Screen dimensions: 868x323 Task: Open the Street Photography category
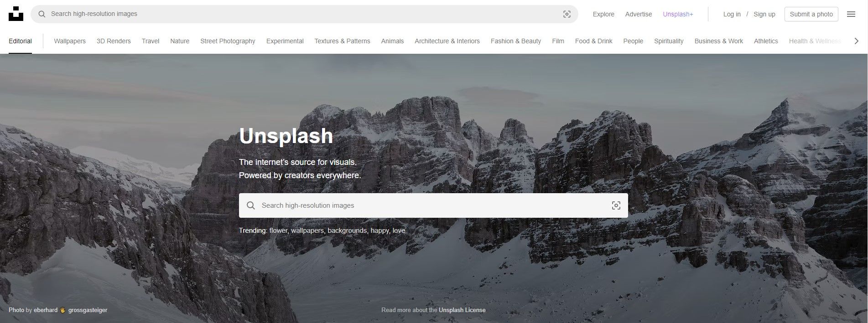coord(228,41)
